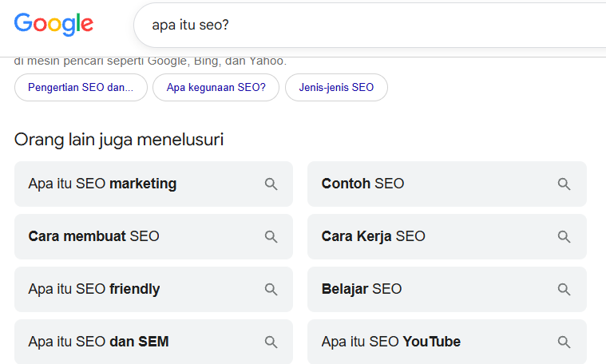606x364 pixels.
Task: Click magnifier icon in 'Apa itu SEO YouTube' card
Action: 564,342
